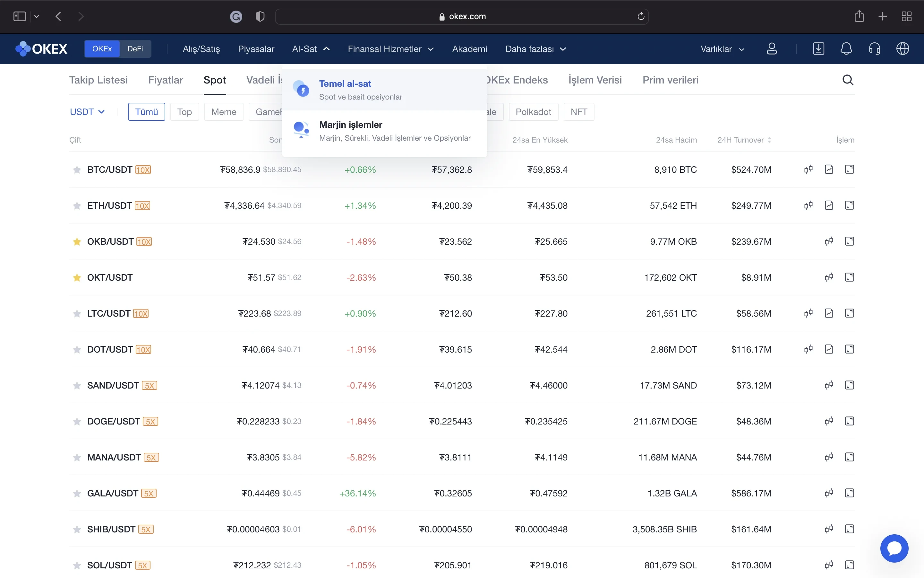Star SAND/USDT as a favorite
This screenshot has width=924, height=578.
(x=77, y=385)
